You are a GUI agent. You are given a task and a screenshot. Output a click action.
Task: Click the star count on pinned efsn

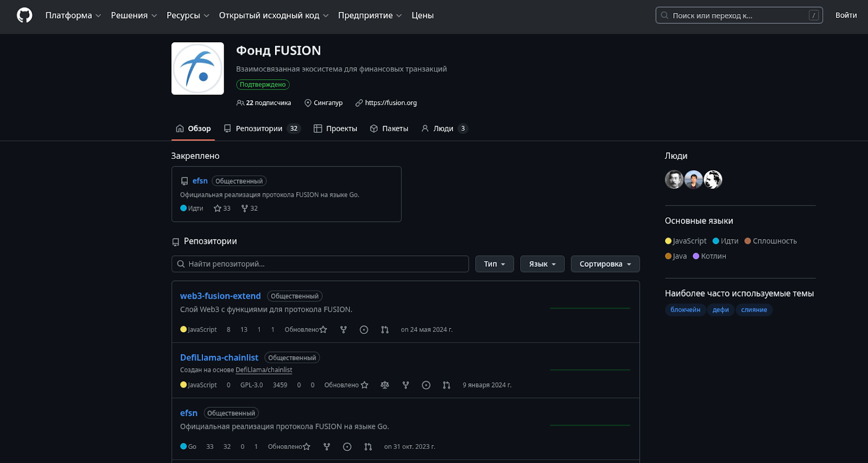222,208
